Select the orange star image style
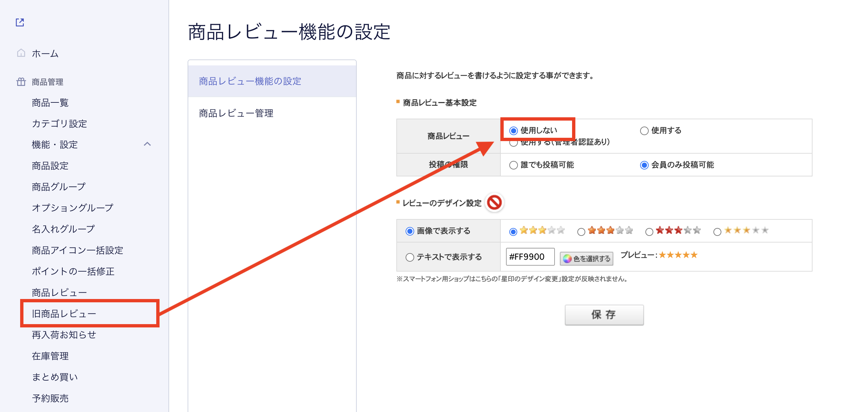 [x=581, y=232]
